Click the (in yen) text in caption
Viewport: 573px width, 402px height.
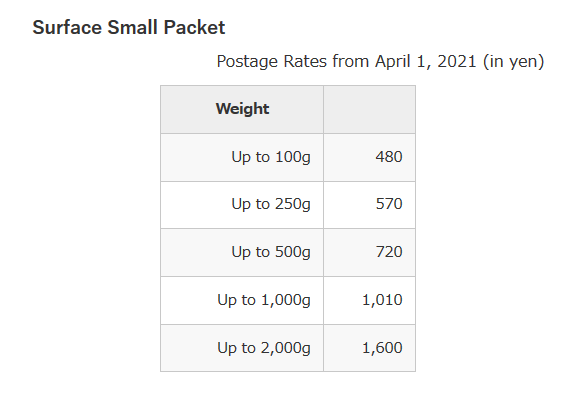(x=513, y=61)
